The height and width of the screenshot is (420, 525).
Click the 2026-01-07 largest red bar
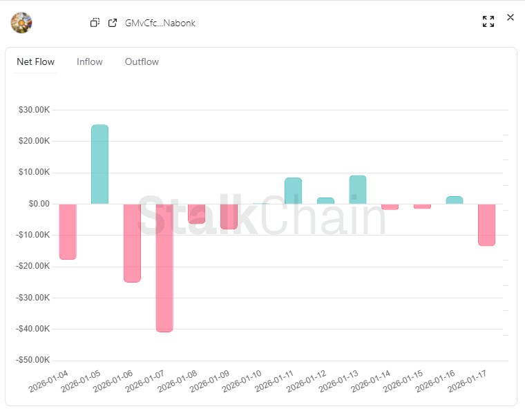[x=164, y=268]
